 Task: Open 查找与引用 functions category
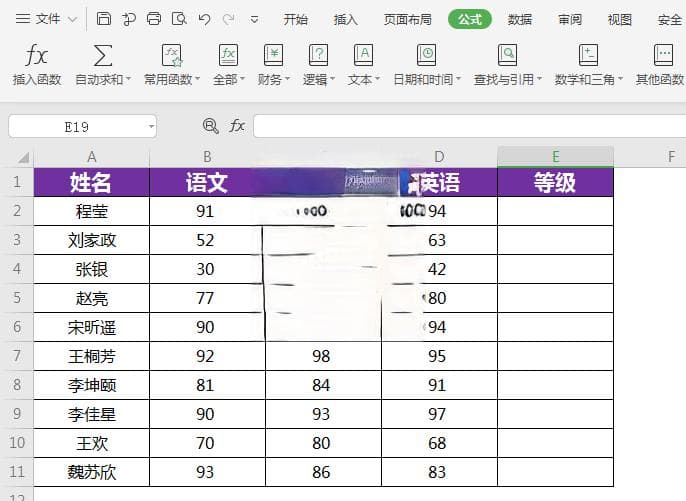tap(508, 65)
